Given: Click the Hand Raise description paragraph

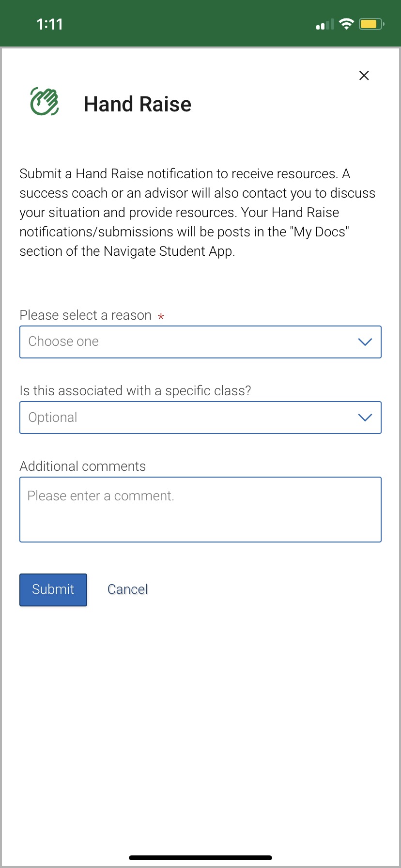Looking at the screenshot, I should [198, 213].
